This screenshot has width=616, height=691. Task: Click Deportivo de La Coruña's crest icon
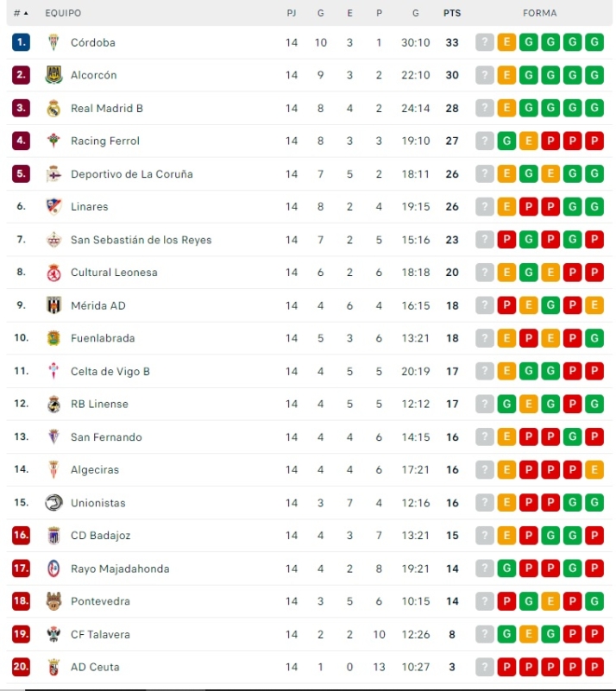tap(53, 174)
